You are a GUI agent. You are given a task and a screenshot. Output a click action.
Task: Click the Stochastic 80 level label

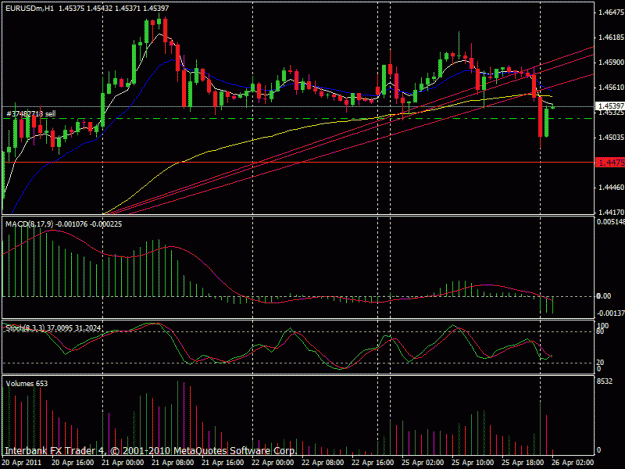tap(600, 332)
